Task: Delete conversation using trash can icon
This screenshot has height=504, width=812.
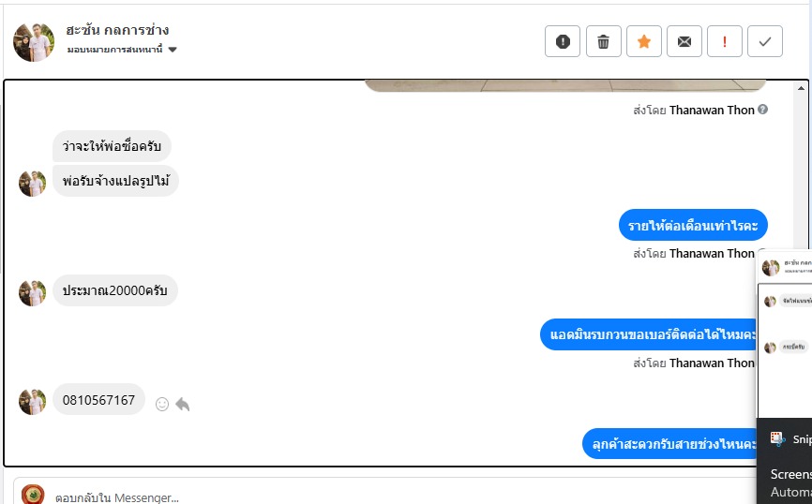Action: (x=603, y=41)
